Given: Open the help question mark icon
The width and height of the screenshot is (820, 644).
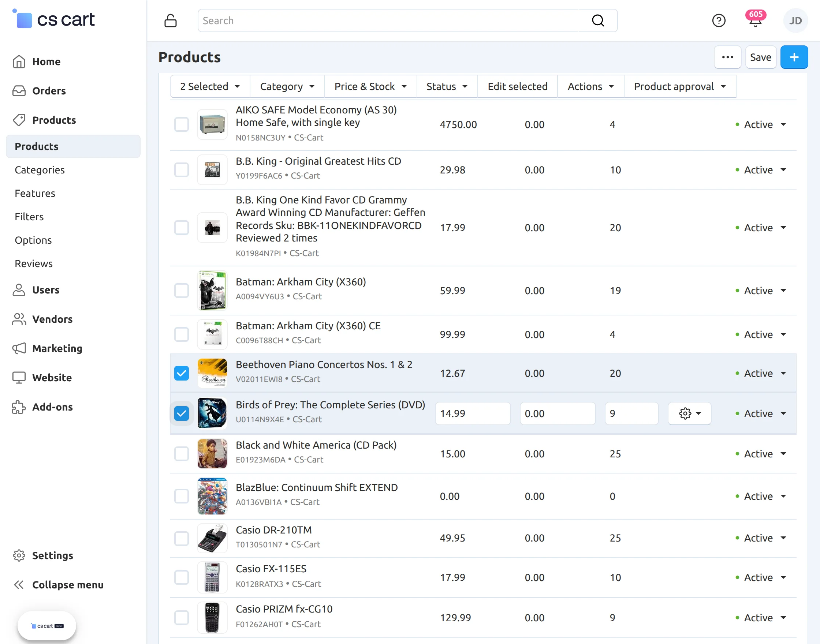Looking at the screenshot, I should [x=719, y=20].
